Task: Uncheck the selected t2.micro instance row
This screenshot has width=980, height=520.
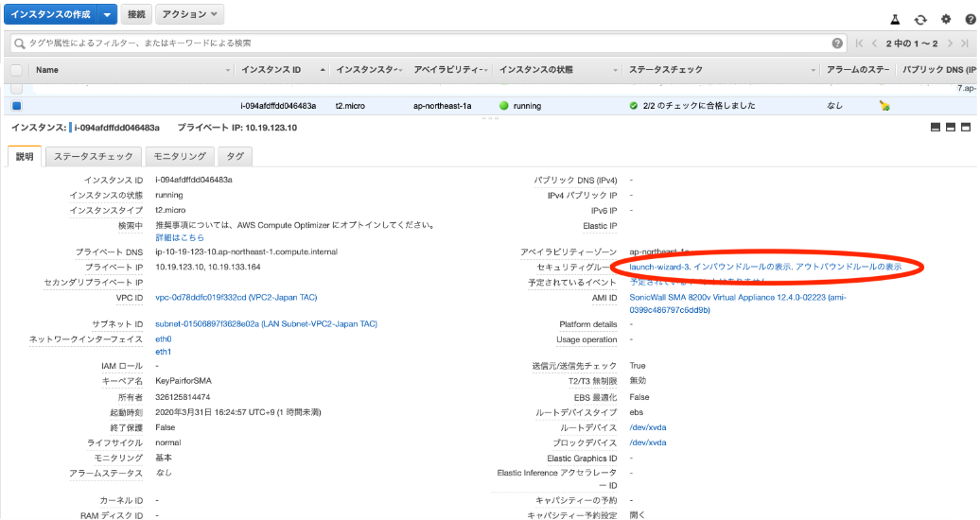Action: (x=16, y=106)
